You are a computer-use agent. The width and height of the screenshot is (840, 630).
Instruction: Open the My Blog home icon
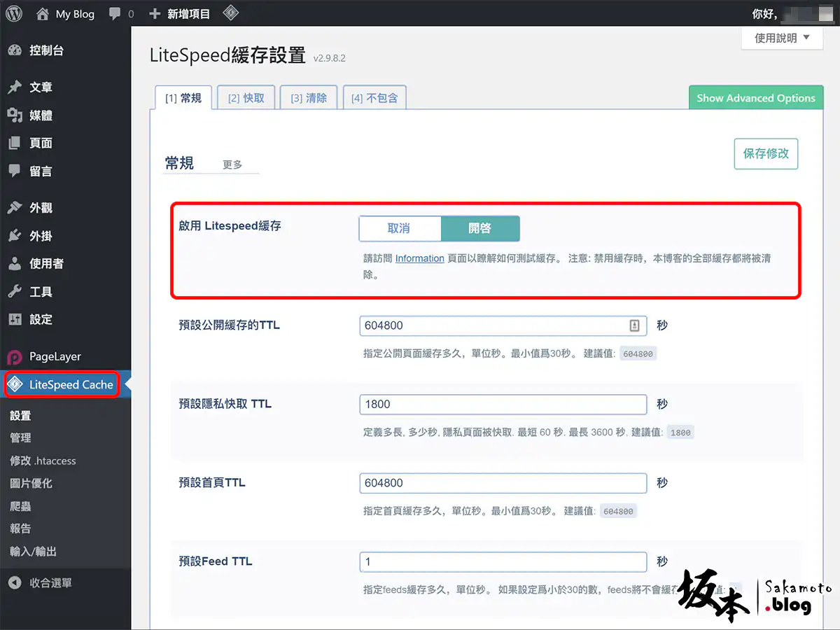(43, 13)
